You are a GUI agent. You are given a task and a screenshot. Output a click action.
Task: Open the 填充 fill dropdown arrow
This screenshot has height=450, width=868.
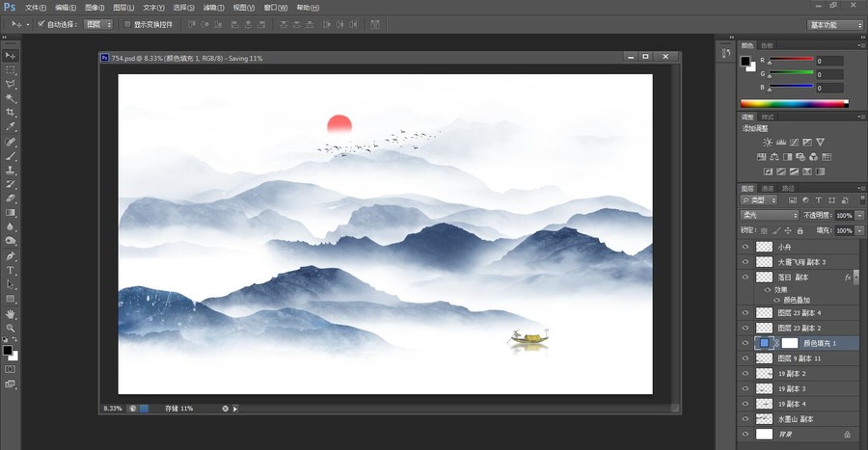coord(859,230)
